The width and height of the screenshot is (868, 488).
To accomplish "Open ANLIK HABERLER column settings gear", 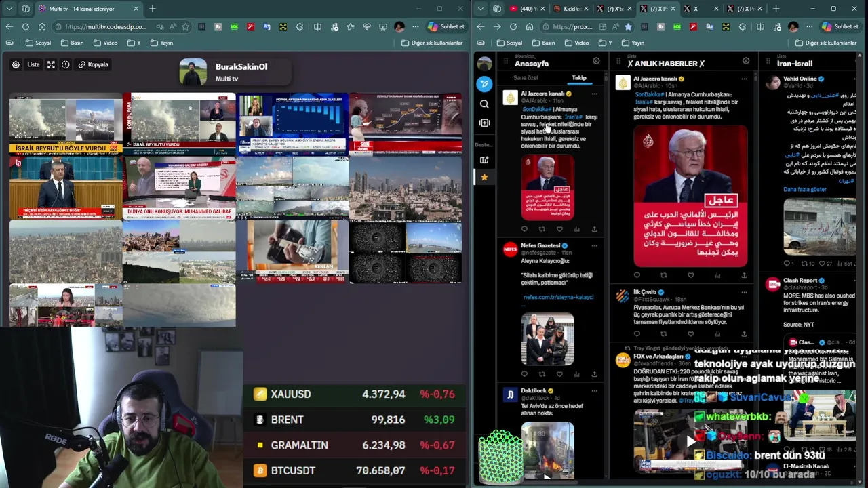I will [x=746, y=61].
